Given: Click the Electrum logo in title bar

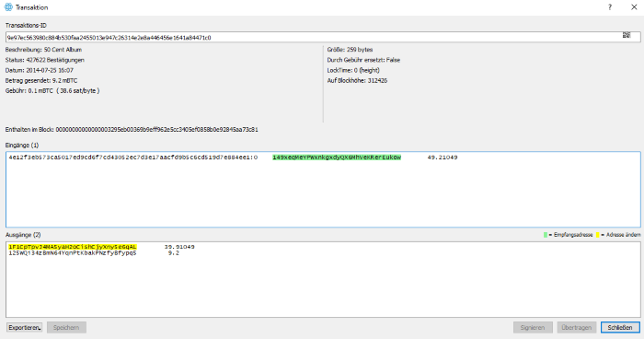Looking at the screenshot, I should click(x=8, y=7).
